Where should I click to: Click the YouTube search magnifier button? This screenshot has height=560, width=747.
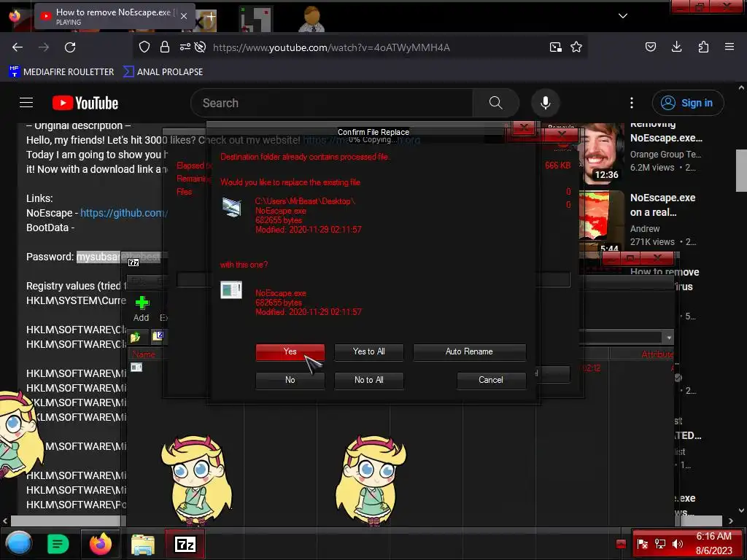(x=495, y=103)
